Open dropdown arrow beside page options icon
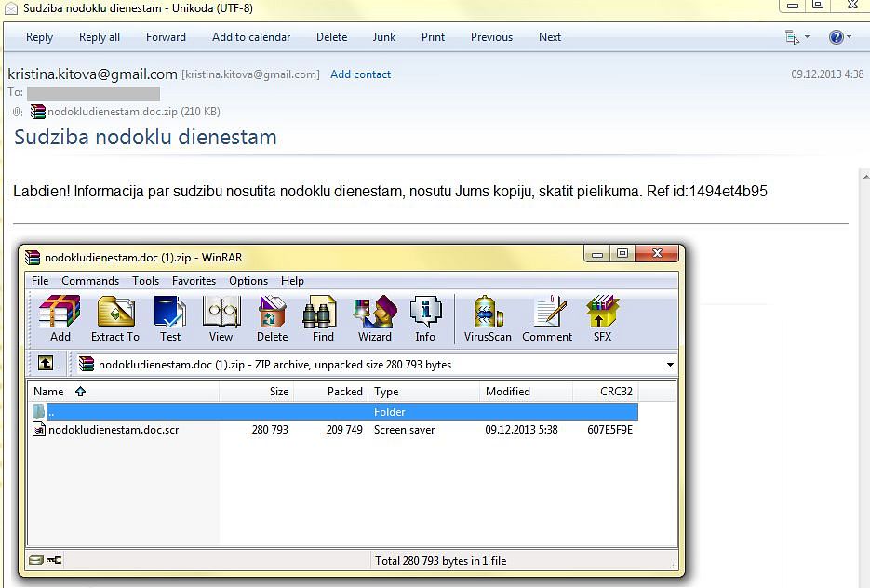This screenshot has height=588, width=870. [807, 37]
